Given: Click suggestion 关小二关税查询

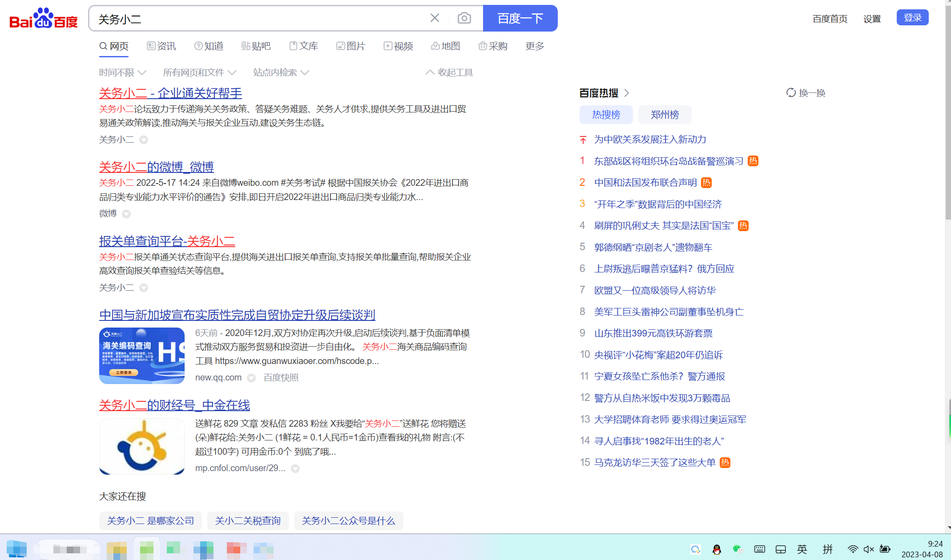Looking at the screenshot, I should tap(248, 521).
